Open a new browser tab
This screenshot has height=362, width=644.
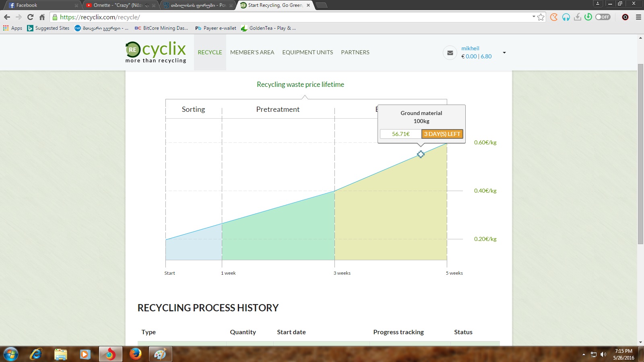(321, 5)
